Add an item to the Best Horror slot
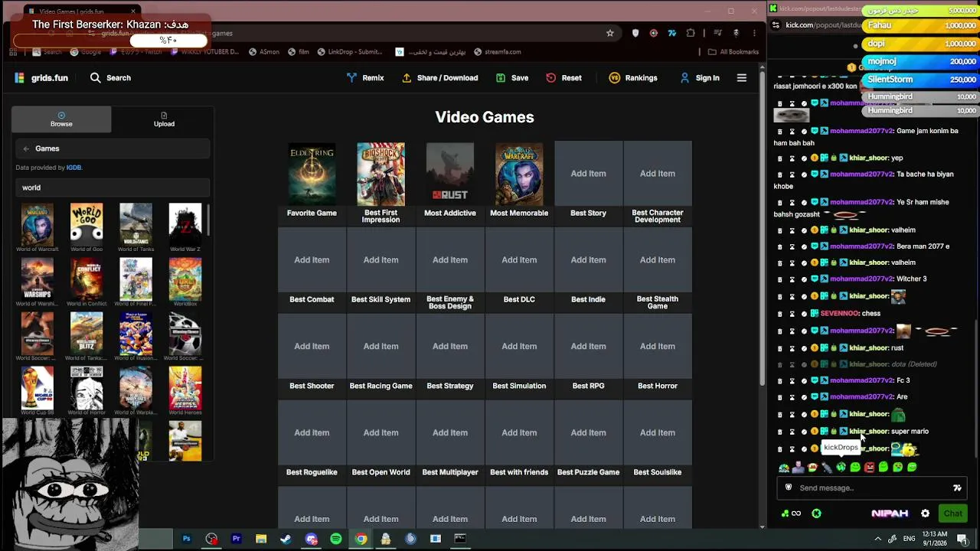The image size is (980, 551). tap(658, 347)
